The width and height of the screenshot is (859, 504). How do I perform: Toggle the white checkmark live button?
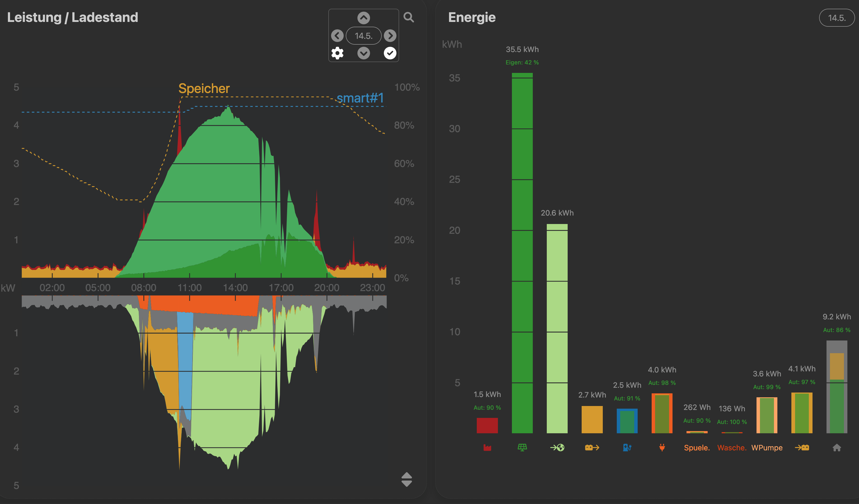390,53
